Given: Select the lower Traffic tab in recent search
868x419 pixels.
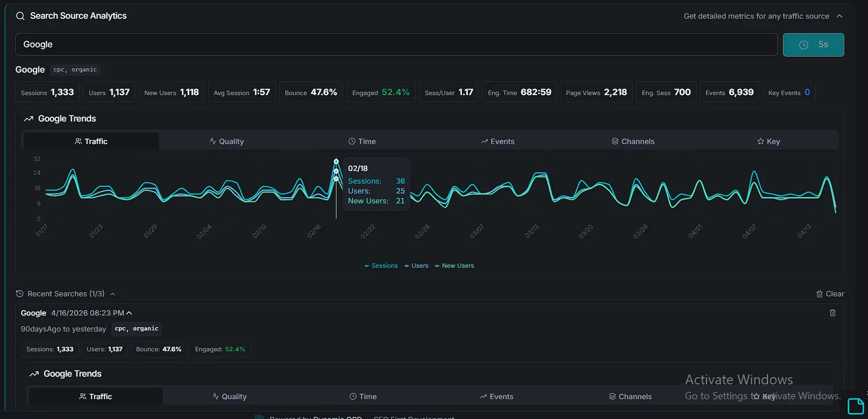Looking at the screenshot, I should (96, 396).
